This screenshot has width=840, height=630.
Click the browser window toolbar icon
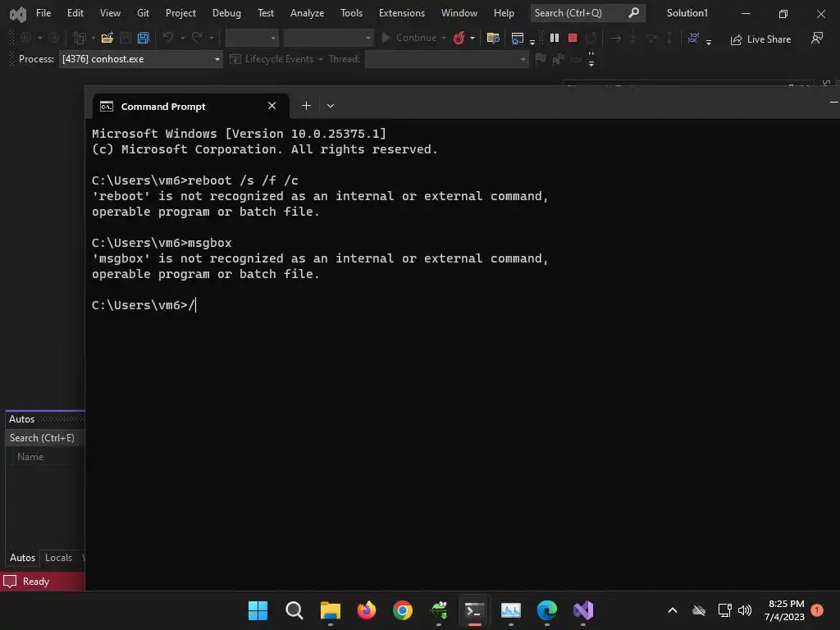[x=518, y=38]
